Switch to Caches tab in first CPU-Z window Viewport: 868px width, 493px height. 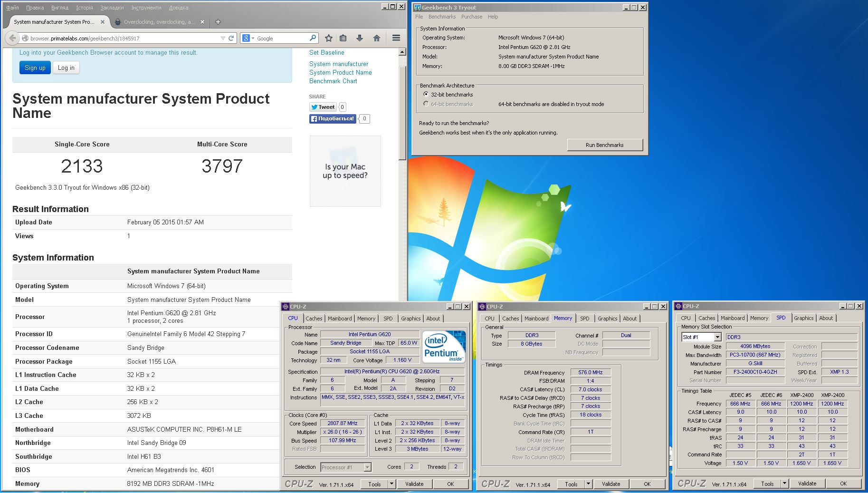point(314,319)
